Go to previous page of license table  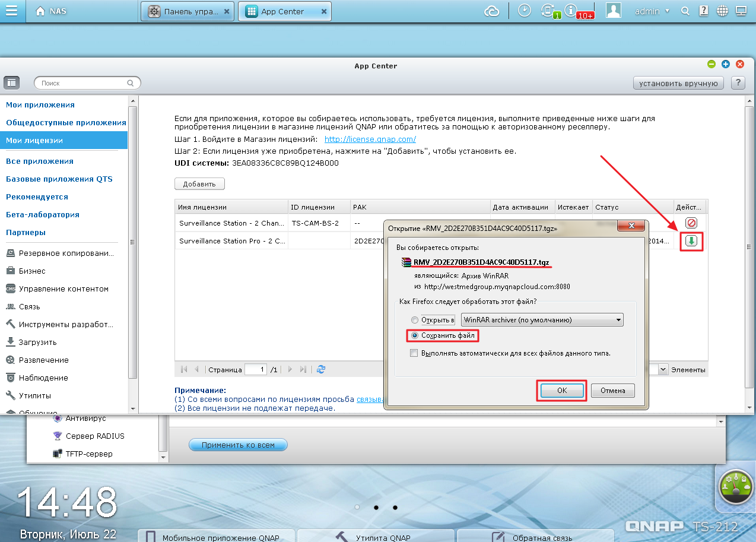pos(196,369)
